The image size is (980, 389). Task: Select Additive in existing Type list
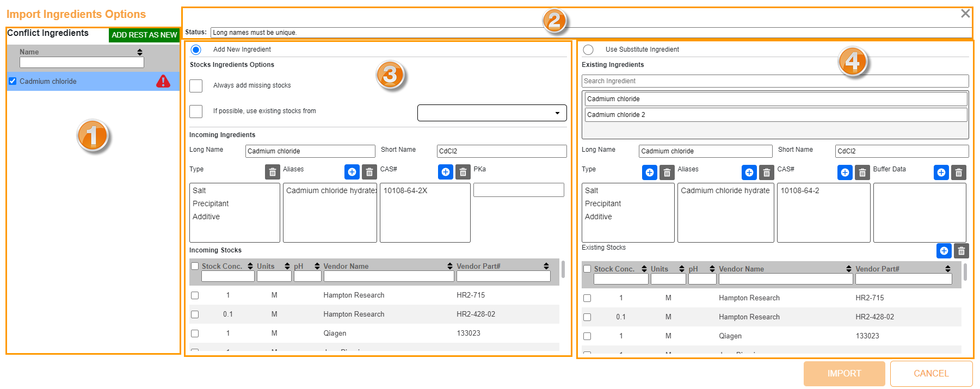point(599,217)
